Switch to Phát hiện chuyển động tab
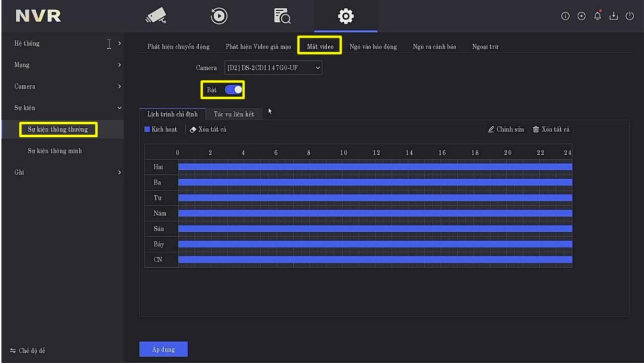 tap(178, 47)
